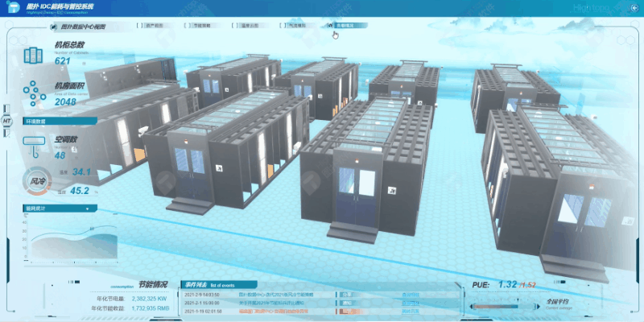Expand the 能耗统计 dropdown arrow

pyautogui.click(x=87, y=208)
